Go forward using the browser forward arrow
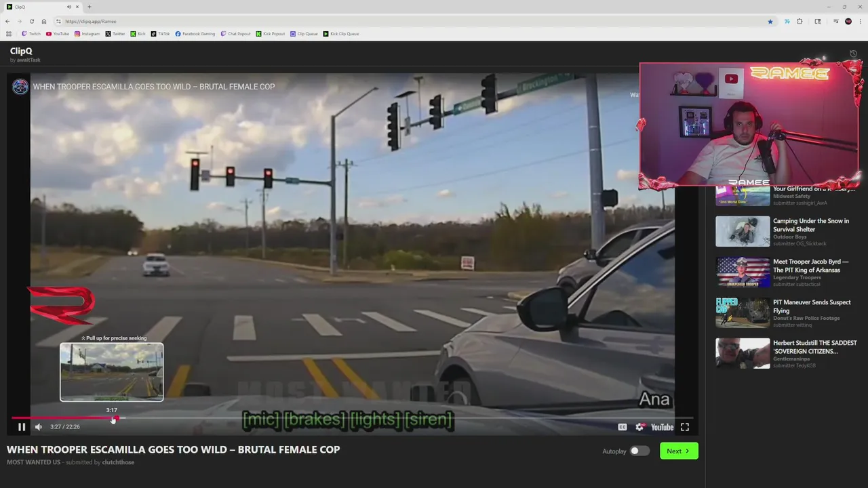Screen dimensions: 868x488 pyautogui.click(x=19, y=21)
